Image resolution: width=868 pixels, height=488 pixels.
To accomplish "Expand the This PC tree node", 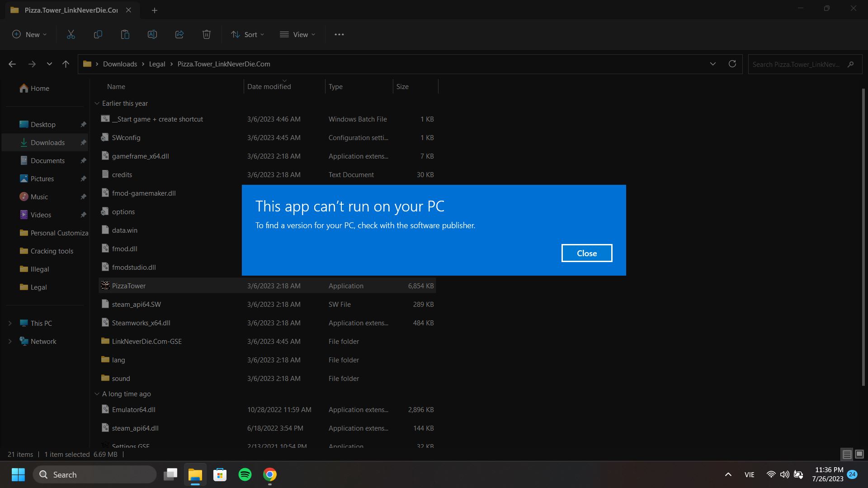I will tap(10, 323).
